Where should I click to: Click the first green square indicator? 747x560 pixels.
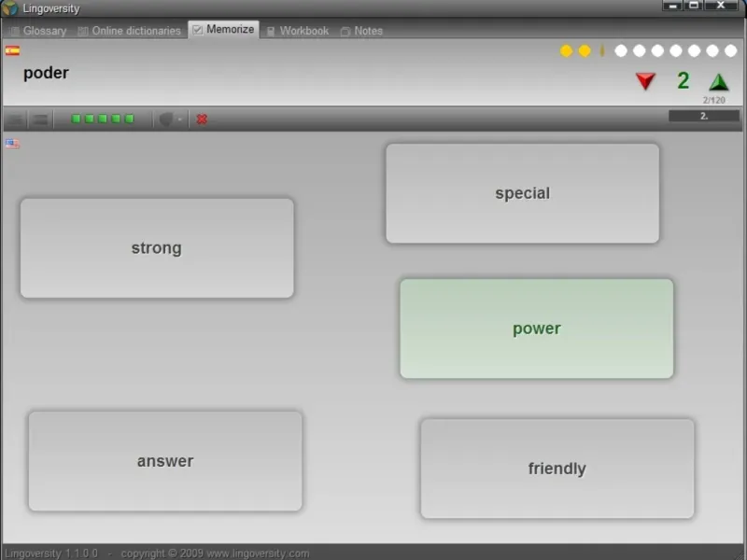[76, 119]
